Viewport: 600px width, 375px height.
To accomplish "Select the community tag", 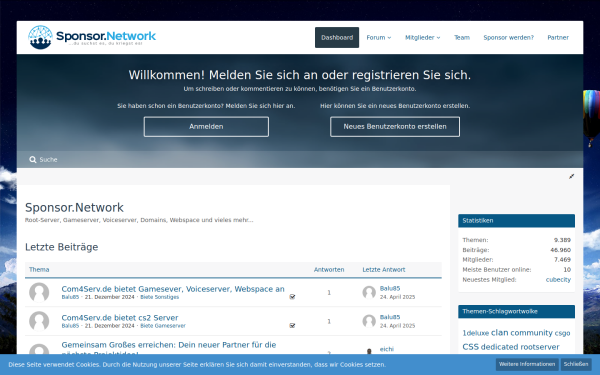I will pos(532,333).
